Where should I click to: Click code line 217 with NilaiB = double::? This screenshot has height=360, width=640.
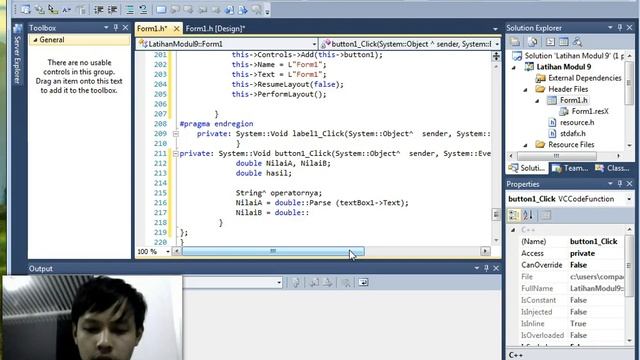point(272,213)
